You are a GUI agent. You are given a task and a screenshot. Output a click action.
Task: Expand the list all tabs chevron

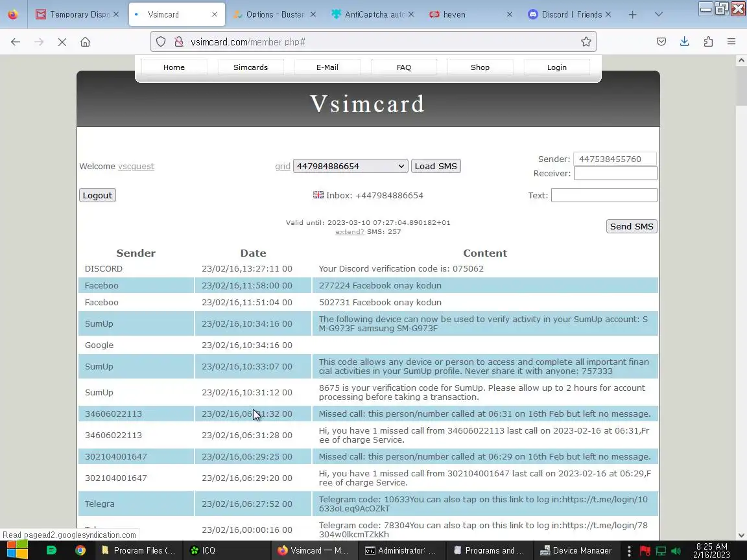coord(658,15)
